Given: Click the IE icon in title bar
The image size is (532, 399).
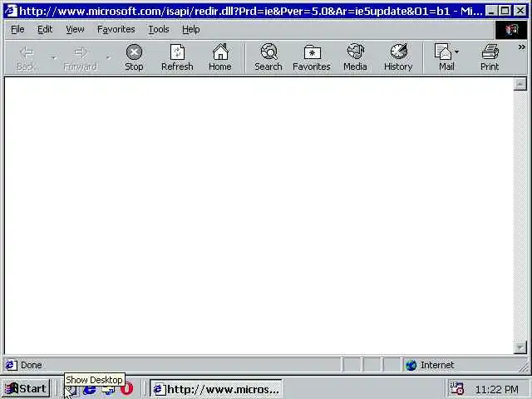Looking at the screenshot, I should click(x=11, y=11).
